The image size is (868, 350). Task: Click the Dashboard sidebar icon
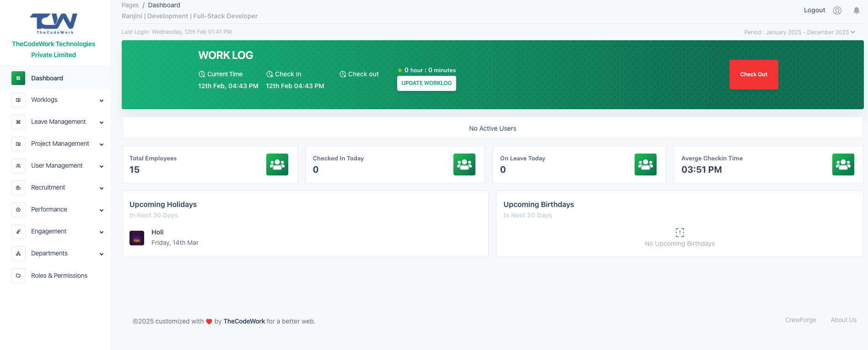(x=18, y=78)
